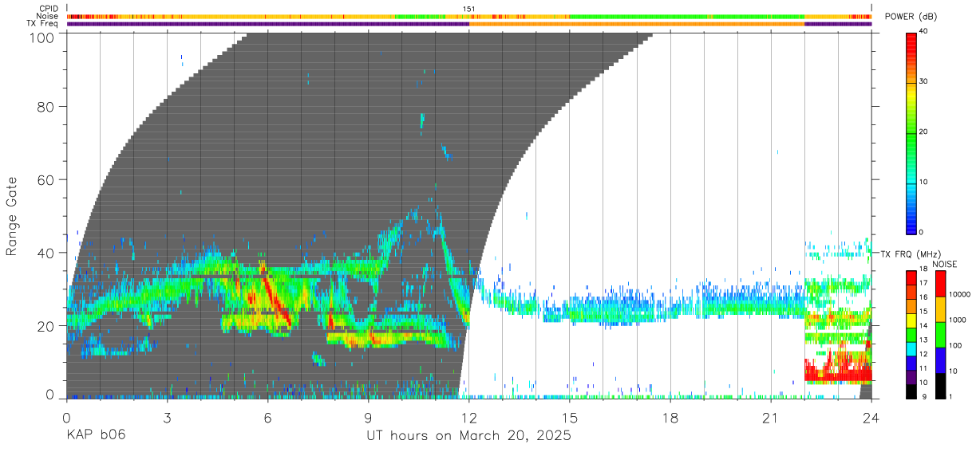Click UT hour tick 24

[x=871, y=417]
